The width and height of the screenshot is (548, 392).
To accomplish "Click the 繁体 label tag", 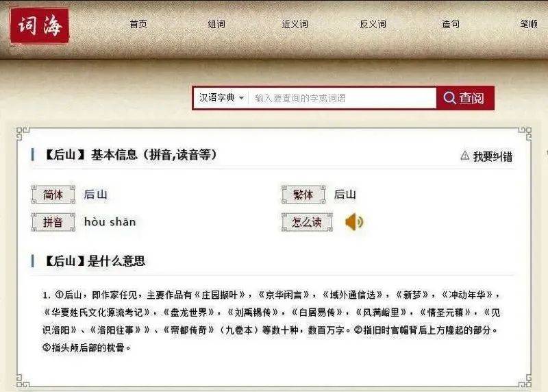I will 303,195.
